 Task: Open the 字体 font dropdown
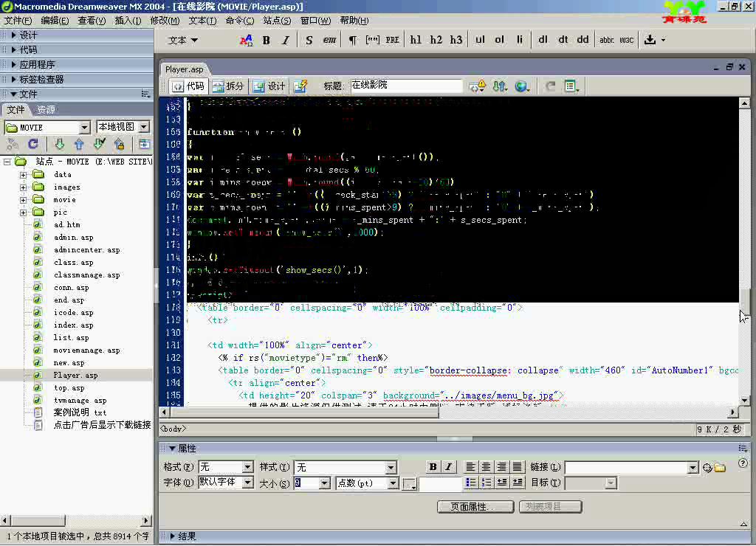[247, 483]
